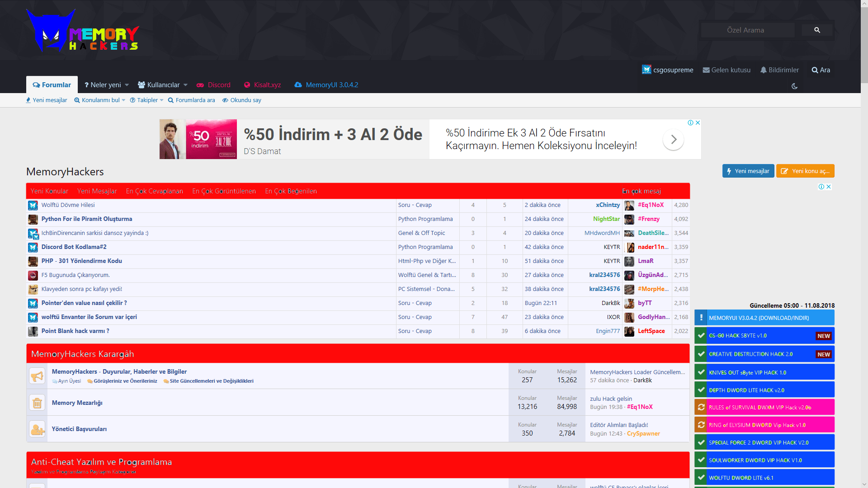Click the Memory Mezarlığı trash icon
Viewport: 868px width, 488px height.
pos(37,403)
